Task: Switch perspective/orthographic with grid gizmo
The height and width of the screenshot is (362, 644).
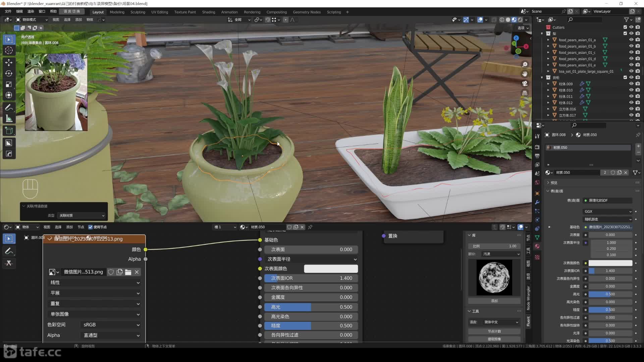Action: pyautogui.click(x=525, y=93)
